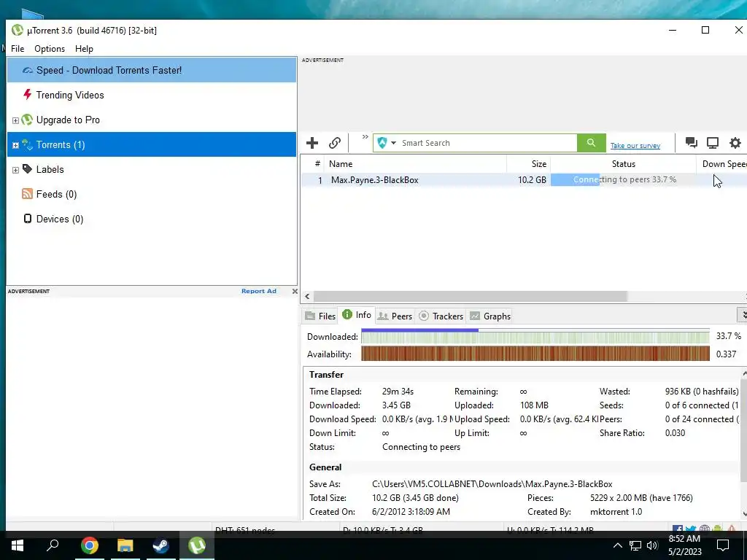Click the Availability bar
This screenshot has height=560, width=747.
(535, 354)
